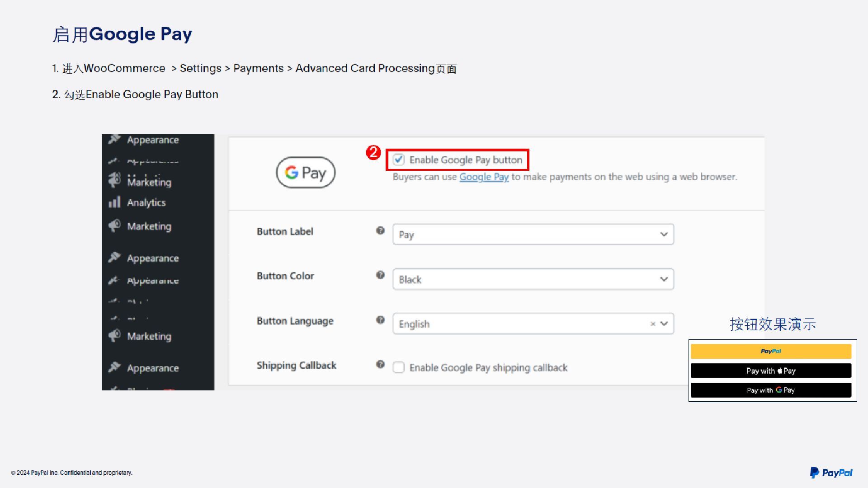Click the help icon beside Button Language

(380, 320)
